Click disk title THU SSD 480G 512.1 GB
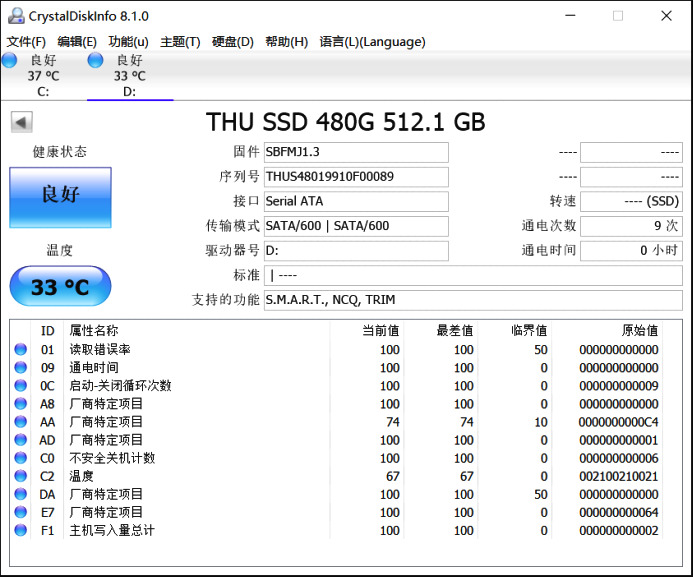693x577 pixels. point(346,122)
